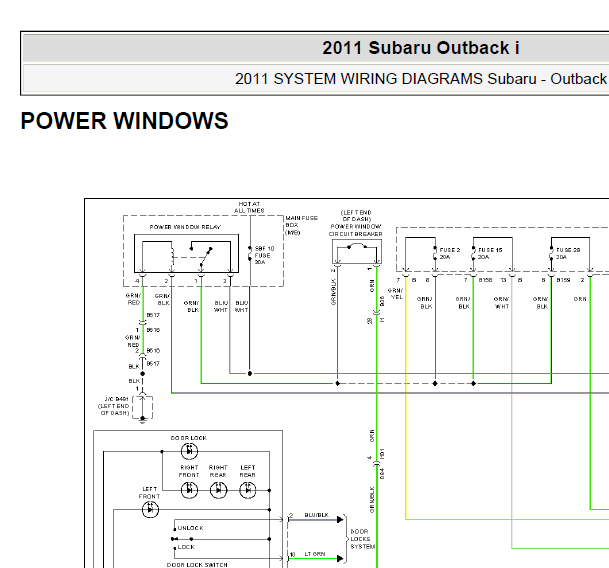Image resolution: width=609 pixels, height=568 pixels.
Task: Click the LT GRN arrow to door locks
Action: [x=340, y=559]
